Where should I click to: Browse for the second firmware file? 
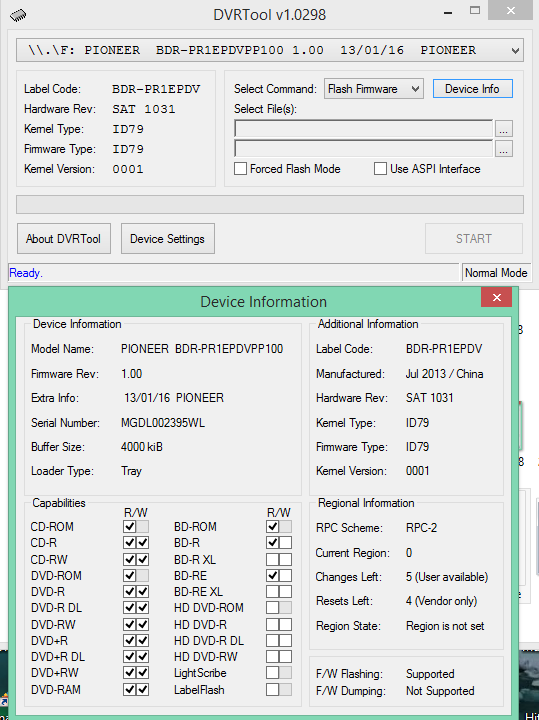click(x=504, y=149)
